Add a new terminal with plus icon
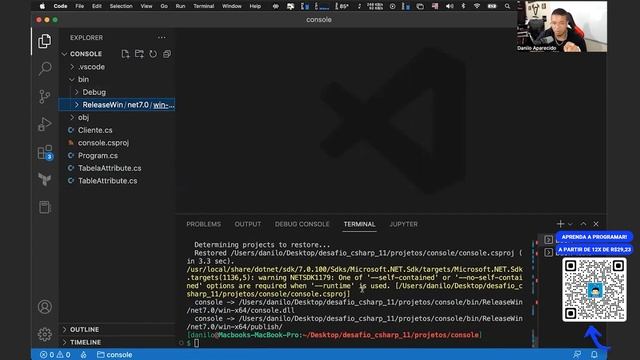 click(560, 224)
